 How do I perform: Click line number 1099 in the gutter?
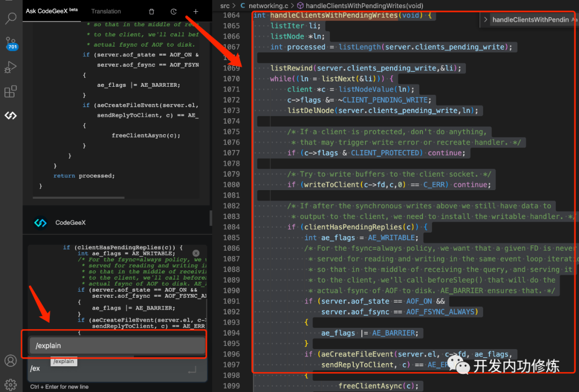point(232,386)
